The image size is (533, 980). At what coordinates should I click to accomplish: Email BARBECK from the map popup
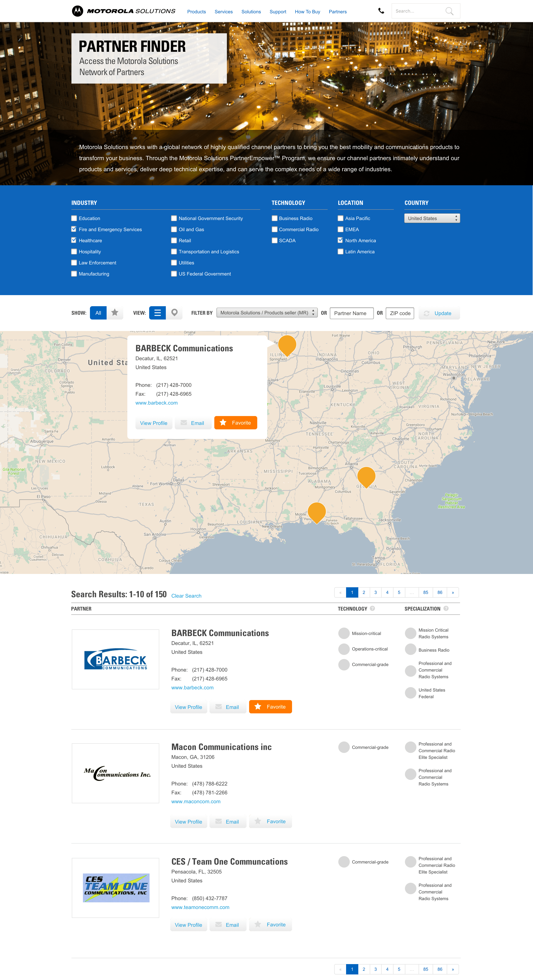point(193,423)
